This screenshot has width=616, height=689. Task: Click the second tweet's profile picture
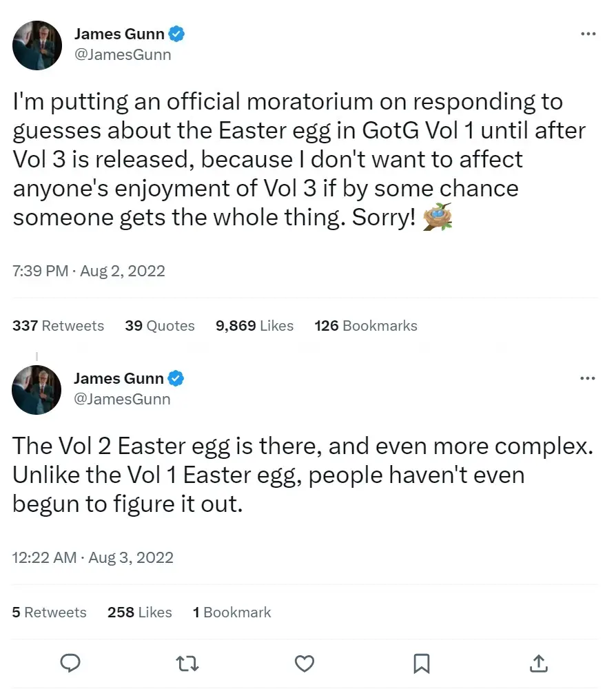(37, 390)
